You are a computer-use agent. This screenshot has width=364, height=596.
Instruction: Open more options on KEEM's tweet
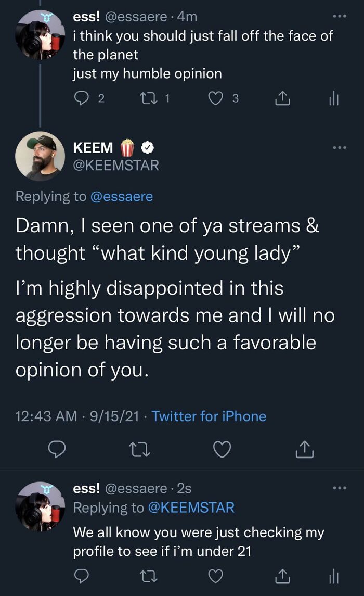(x=339, y=148)
